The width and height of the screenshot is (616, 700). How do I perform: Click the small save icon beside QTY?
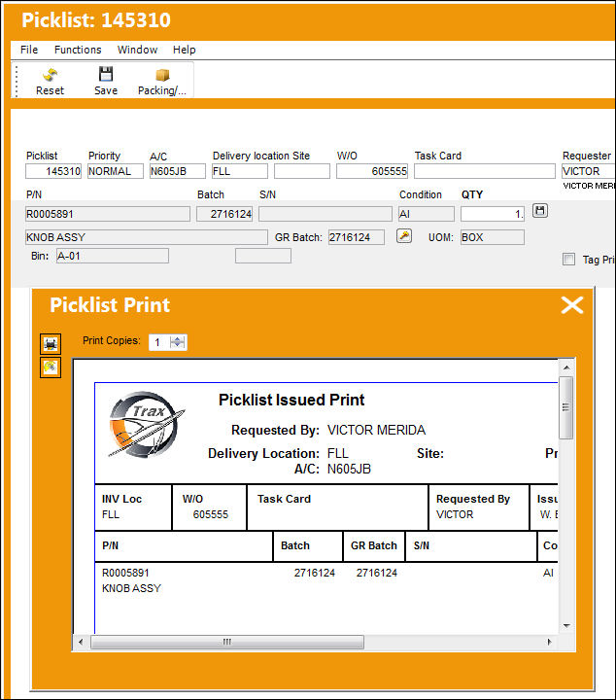coord(540,211)
